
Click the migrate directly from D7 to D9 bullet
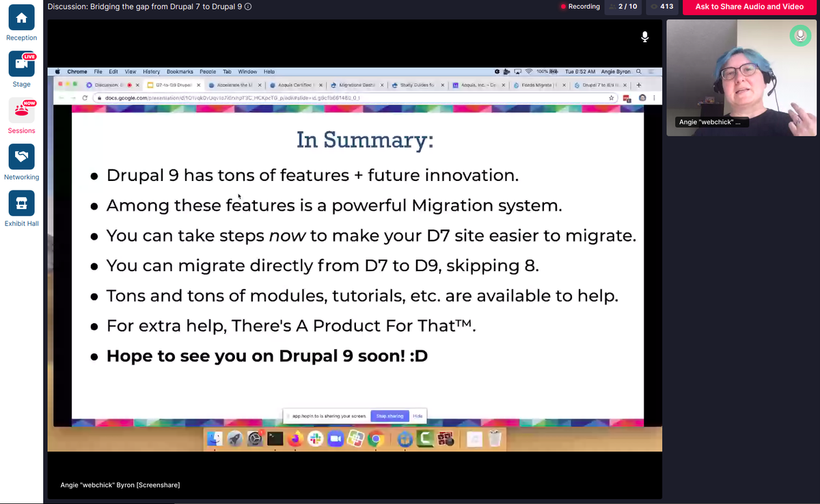click(x=323, y=266)
